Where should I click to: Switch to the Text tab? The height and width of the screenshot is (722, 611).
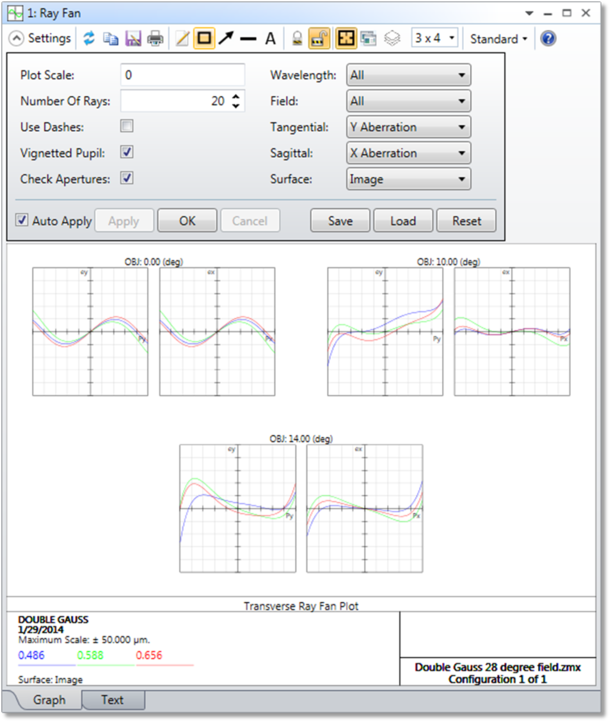click(112, 700)
